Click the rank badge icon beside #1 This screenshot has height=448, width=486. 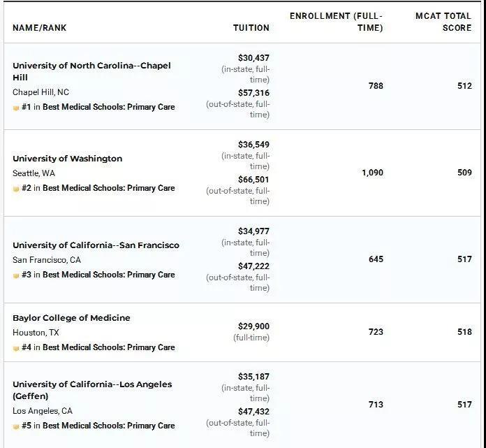pyautogui.click(x=16, y=108)
